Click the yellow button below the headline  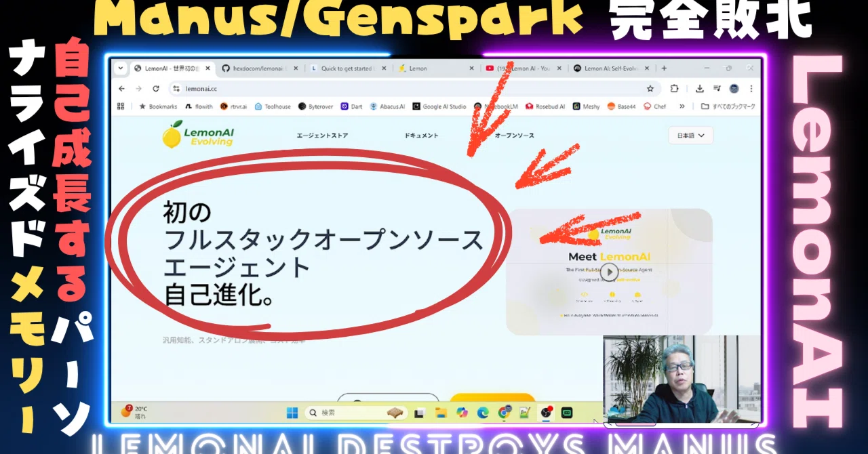492,398
